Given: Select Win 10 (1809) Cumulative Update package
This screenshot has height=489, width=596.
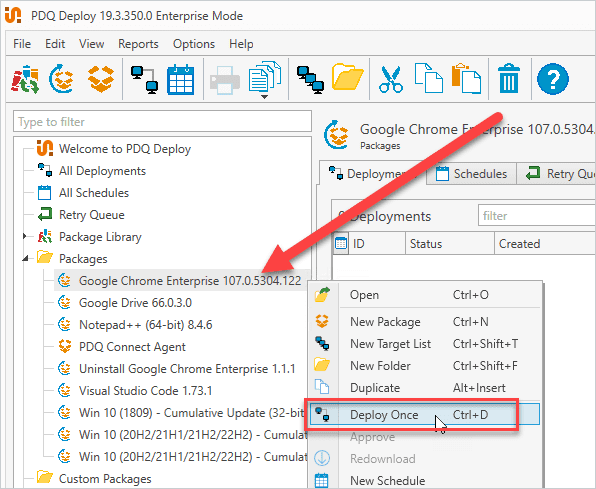Looking at the screenshot, I should (x=192, y=413).
